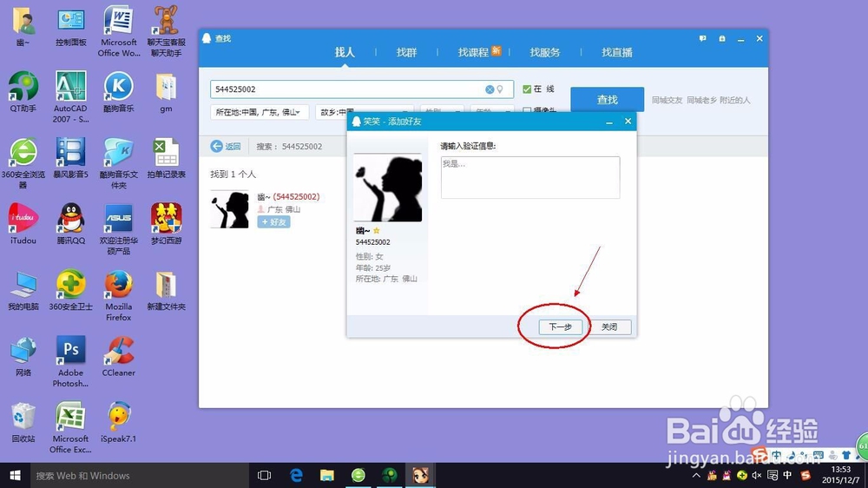Click the 返回 back arrow icon
The height and width of the screenshot is (488, 868).
point(216,146)
